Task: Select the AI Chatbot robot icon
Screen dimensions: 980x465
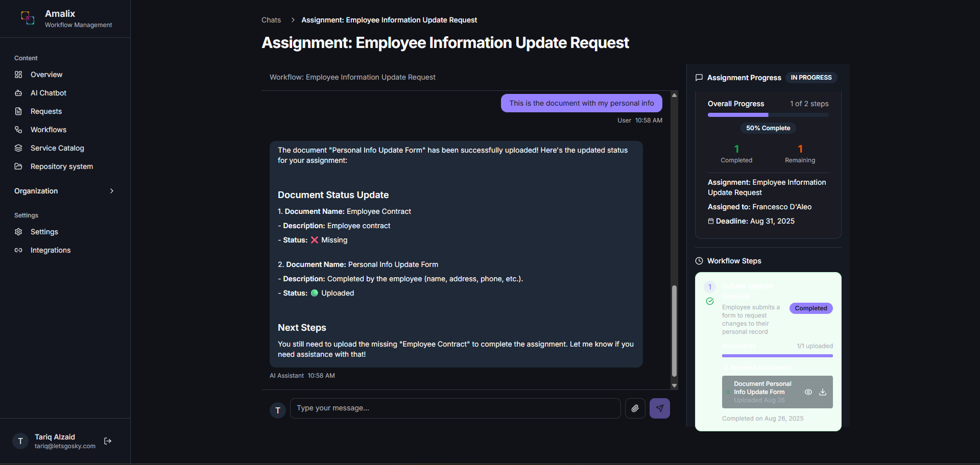Action: click(18, 93)
